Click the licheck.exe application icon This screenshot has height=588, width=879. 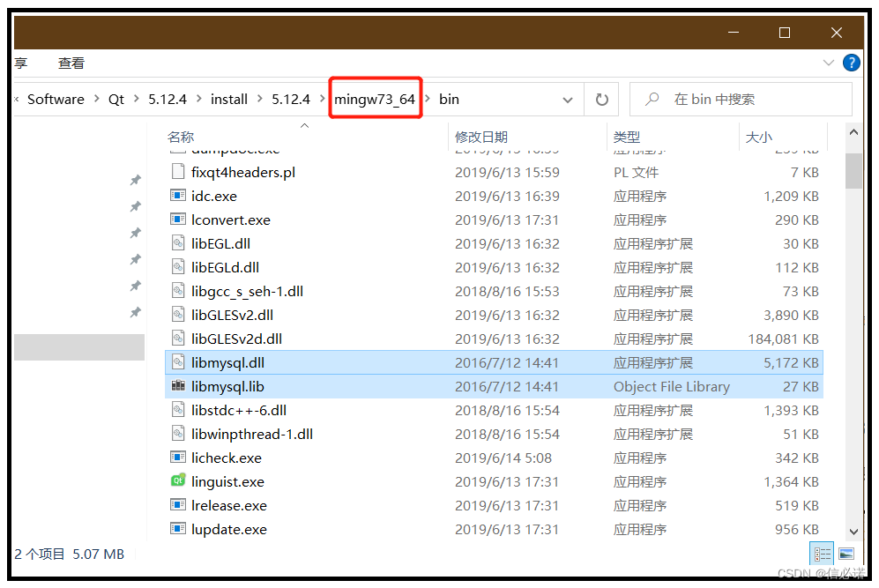tap(178, 458)
